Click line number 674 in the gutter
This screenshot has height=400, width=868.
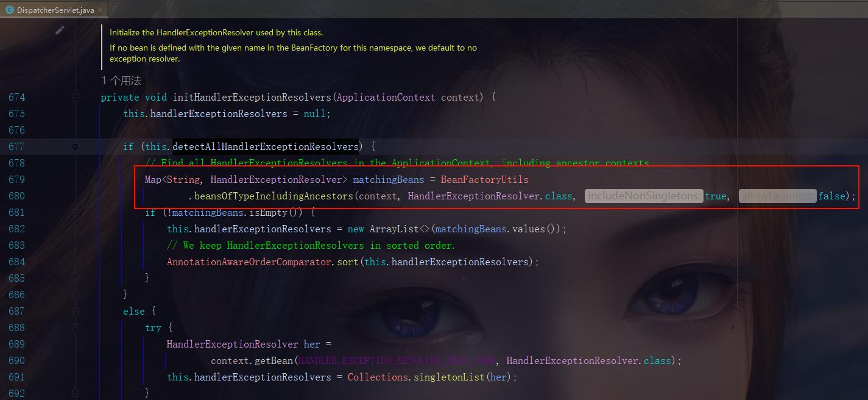point(17,97)
